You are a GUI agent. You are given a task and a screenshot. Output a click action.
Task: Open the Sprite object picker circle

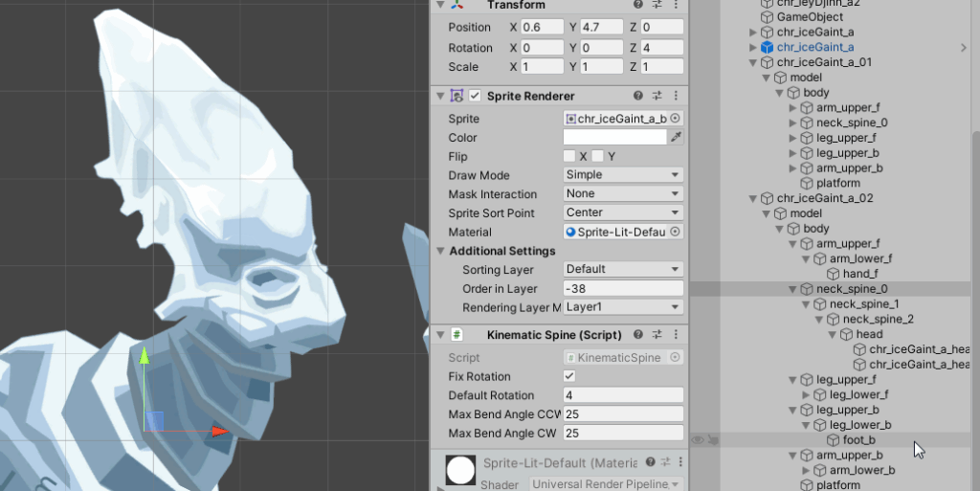(x=676, y=119)
